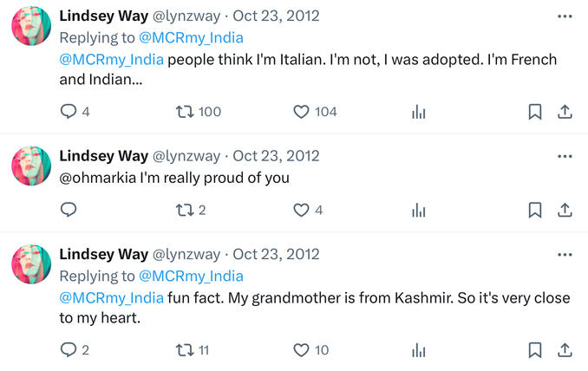Like the tweet with 104 likes
The width and height of the screenshot is (588, 371).
pos(301,112)
